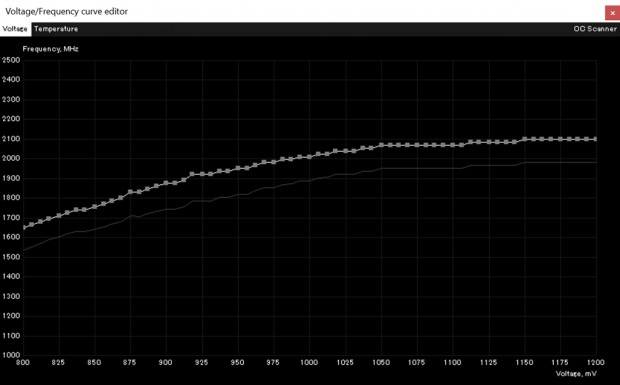Image resolution: width=620 pixels, height=385 pixels.
Task: Click the 2500 frequency axis label
Action: click(x=11, y=60)
